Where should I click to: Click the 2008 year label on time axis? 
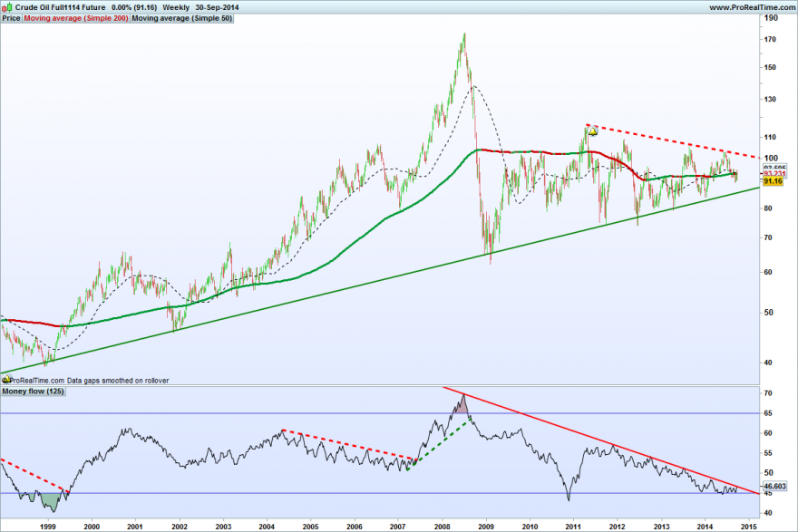(443, 527)
